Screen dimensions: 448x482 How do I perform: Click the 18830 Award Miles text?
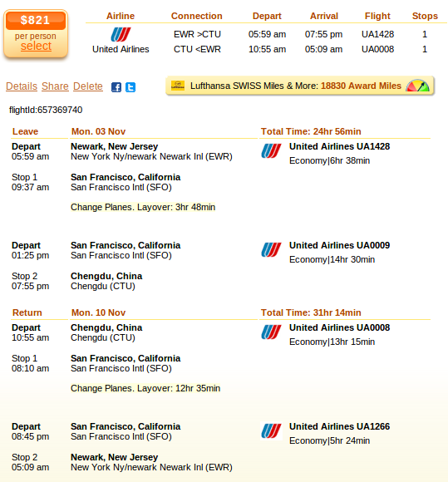click(x=361, y=86)
